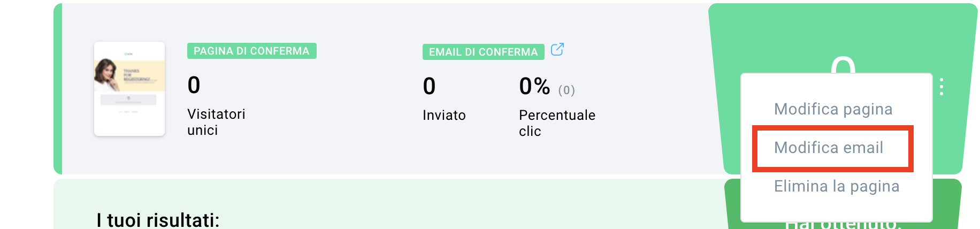Screen dimensions: 980x229
Task: Click the EMAIL DI CONFERMA badge
Action: coord(483,52)
